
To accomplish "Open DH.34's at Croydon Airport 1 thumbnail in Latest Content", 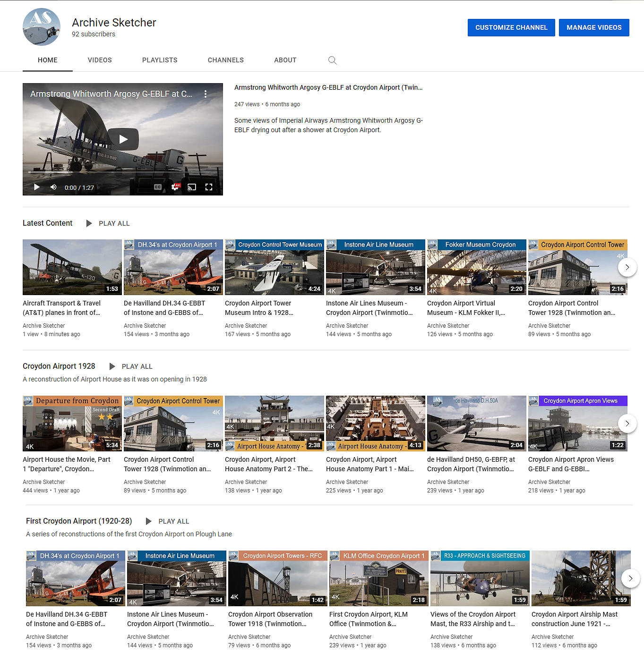I will coord(173,267).
